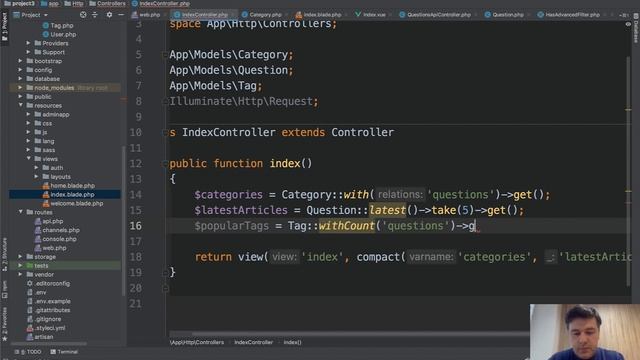The image size is (640, 360).
Task: Fold the index() function at line 12
Action: coord(165,164)
